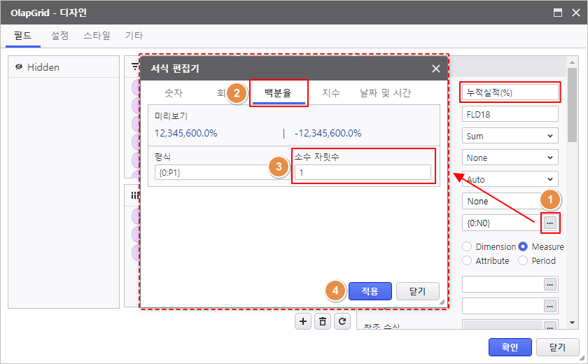
Task: Click the Hidden eye-slash icon
Action: pos(19,67)
